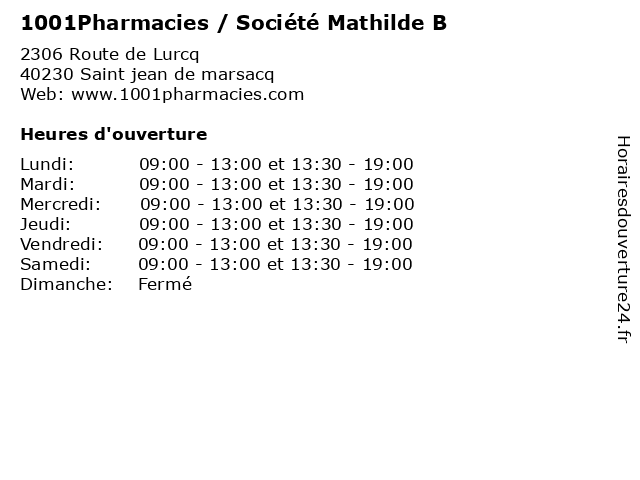This screenshot has width=640, height=480.
Task: Select the Jeudi day label
Action: tap(46, 224)
